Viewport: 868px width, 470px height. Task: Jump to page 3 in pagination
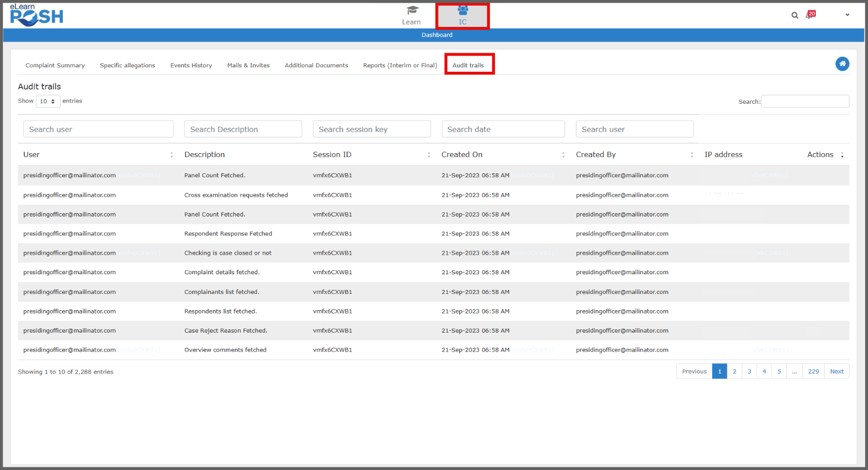point(749,371)
